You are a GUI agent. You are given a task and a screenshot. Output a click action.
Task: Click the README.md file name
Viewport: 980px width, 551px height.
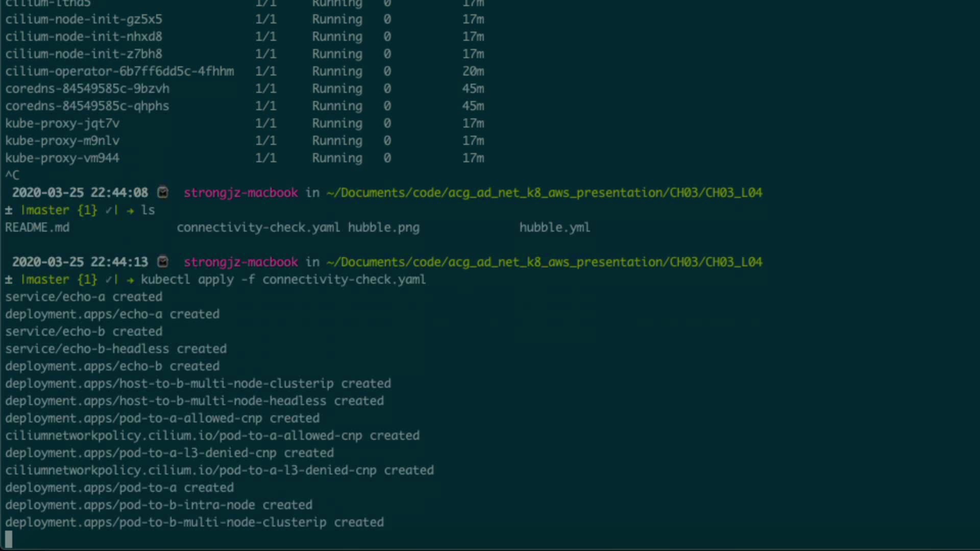pyautogui.click(x=37, y=228)
